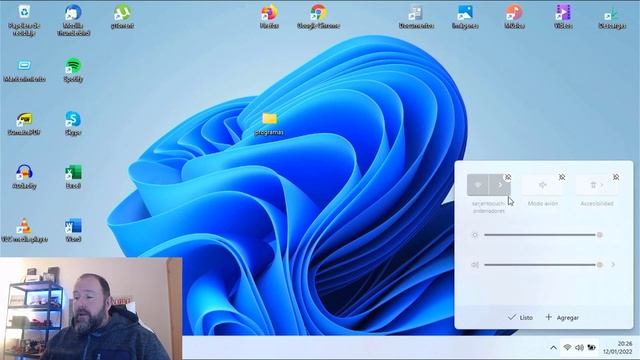
Task: Adjust the volume slider
Action: click(543, 264)
